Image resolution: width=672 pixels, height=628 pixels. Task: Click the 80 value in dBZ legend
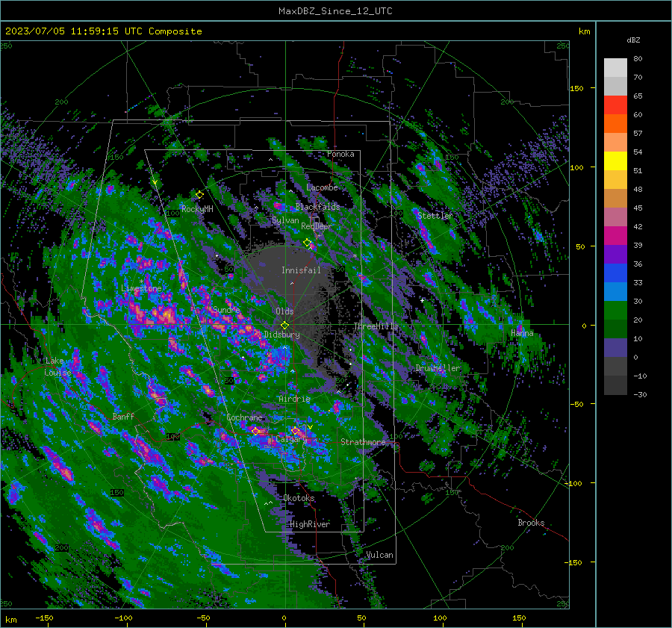pyautogui.click(x=638, y=59)
